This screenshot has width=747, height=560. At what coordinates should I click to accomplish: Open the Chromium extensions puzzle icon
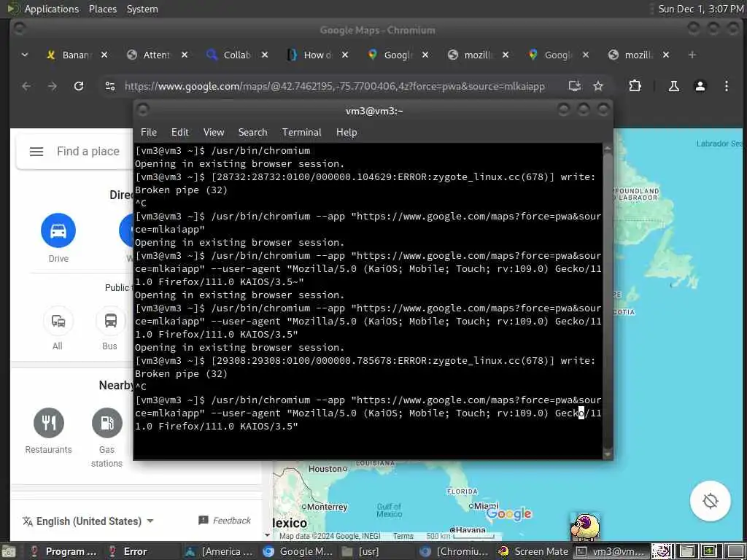pyautogui.click(x=635, y=86)
